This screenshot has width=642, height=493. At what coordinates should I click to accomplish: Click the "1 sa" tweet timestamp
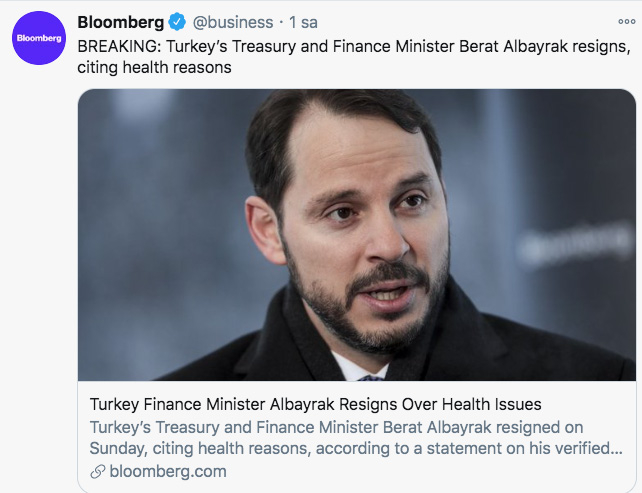pos(305,23)
